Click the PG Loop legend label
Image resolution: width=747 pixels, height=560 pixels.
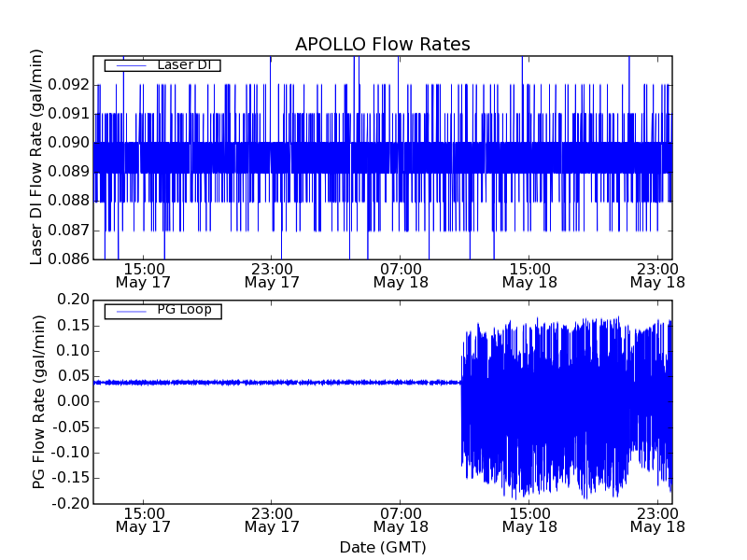click(x=184, y=310)
